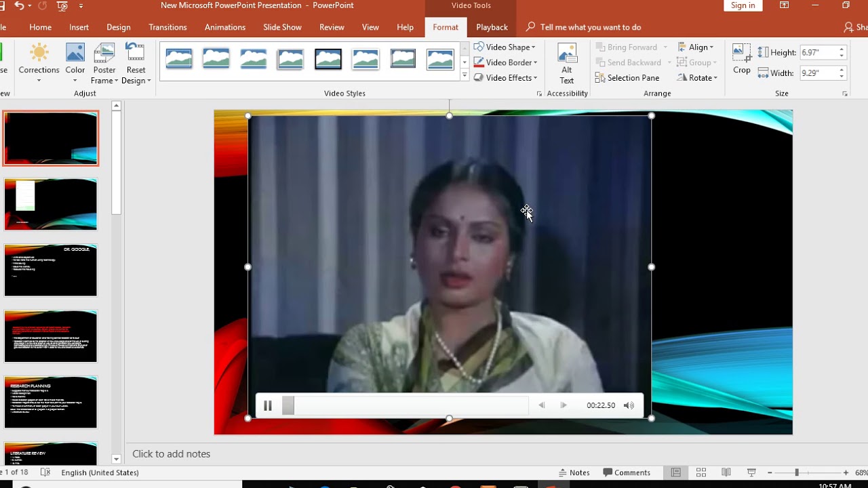The height and width of the screenshot is (488, 868).
Task: Select the Research Planning slide thumbnail
Action: [x=51, y=403]
